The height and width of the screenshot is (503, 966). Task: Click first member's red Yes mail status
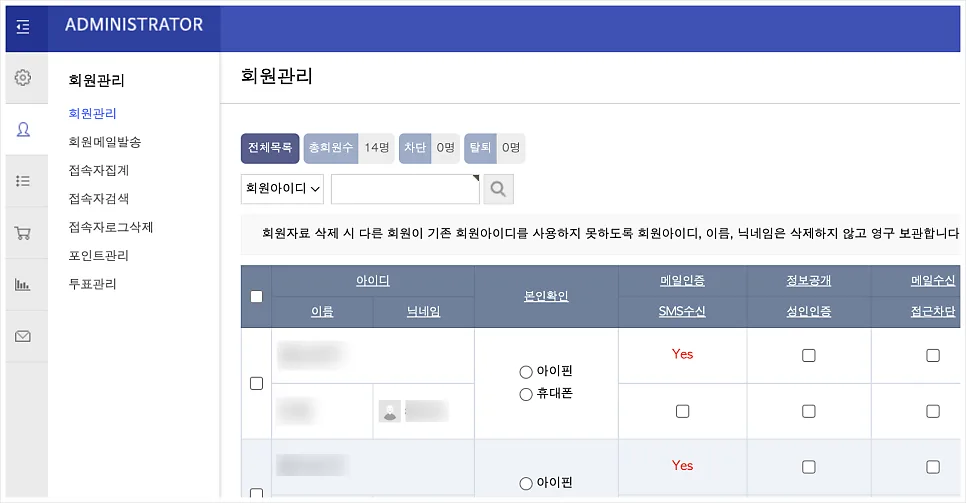683,354
